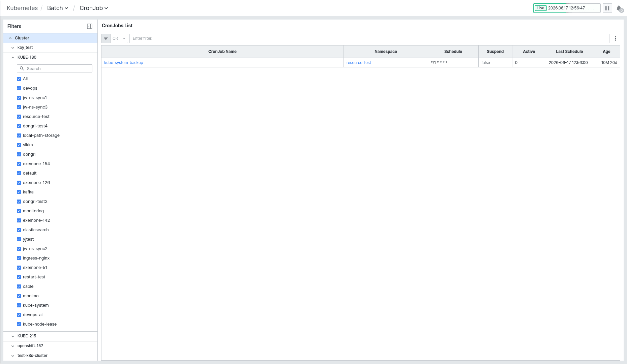Open the kube-system-backup cronjob link

(124, 63)
